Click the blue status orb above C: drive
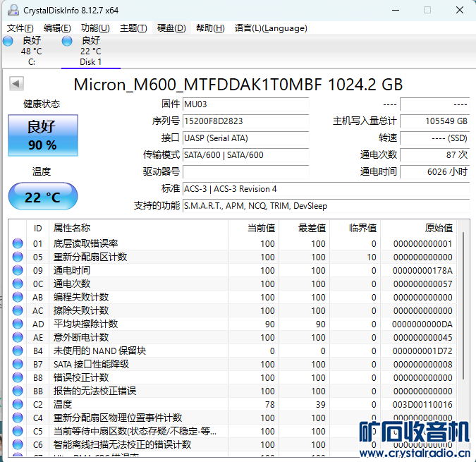Screen dimensions: 476x462 [x=8, y=41]
